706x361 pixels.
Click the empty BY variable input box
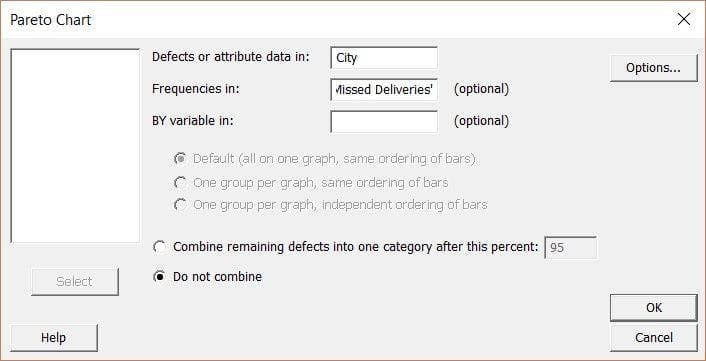[x=384, y=122]
